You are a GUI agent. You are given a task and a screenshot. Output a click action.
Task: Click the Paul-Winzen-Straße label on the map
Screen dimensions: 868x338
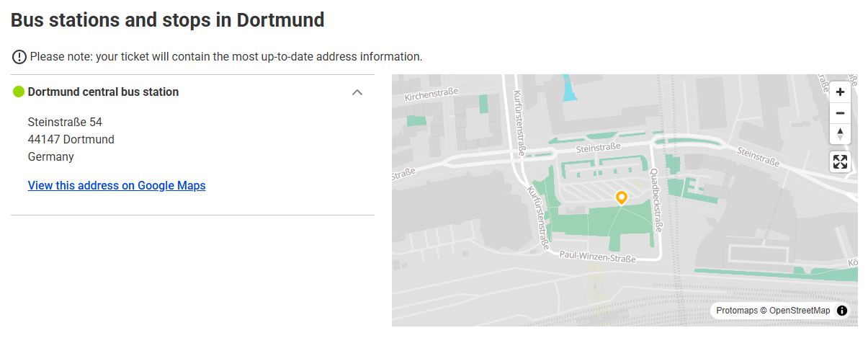pyautogui.click(x=598, y=255)
